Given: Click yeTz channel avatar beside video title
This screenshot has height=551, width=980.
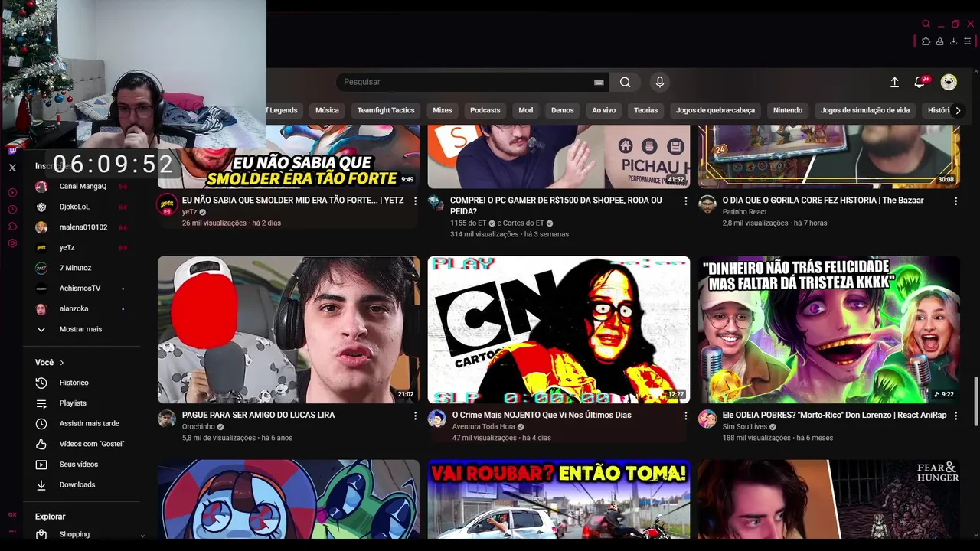Looking at the screenshot, I should pos(167,204).
